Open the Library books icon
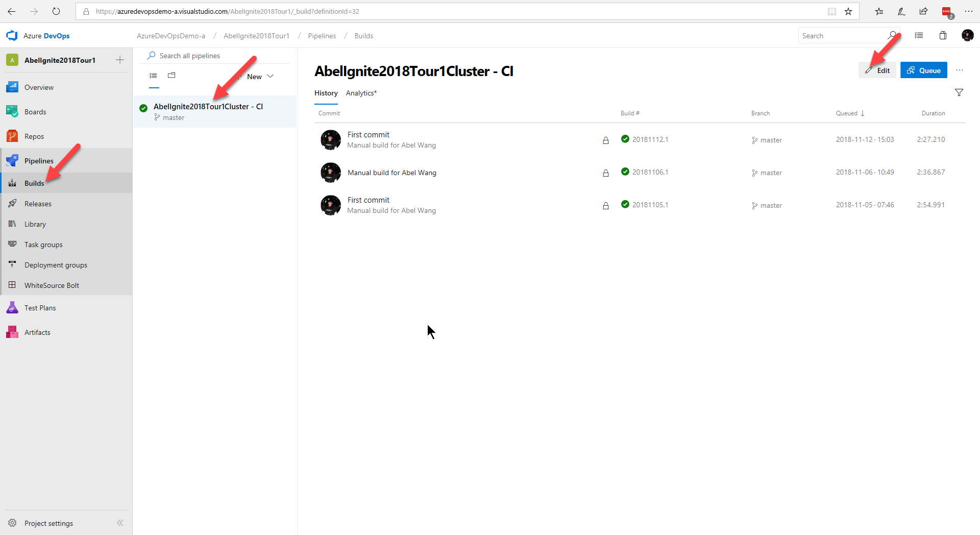This screenshot has width=980, height=535. click(x=12, y=224)
